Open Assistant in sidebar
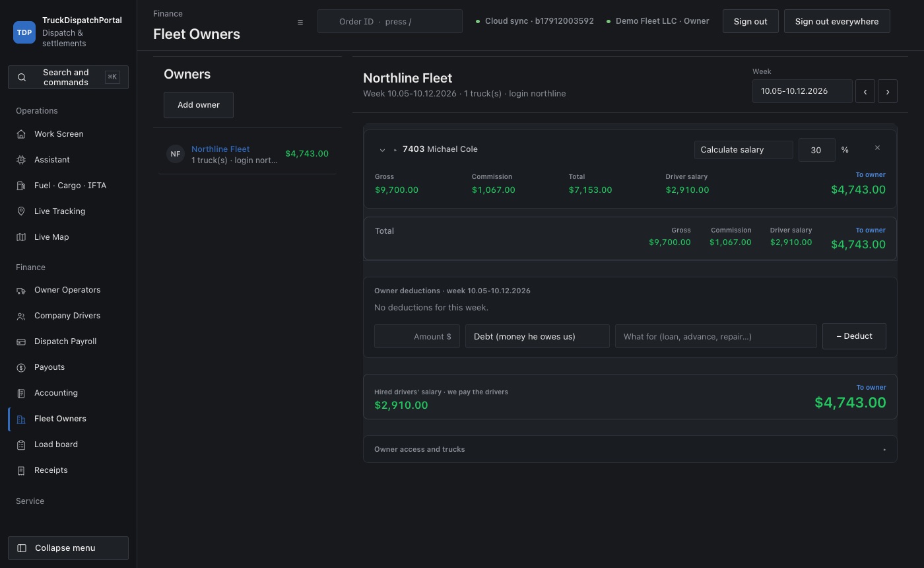The width and height of the screenshot is (924, 568). [68, 160]
